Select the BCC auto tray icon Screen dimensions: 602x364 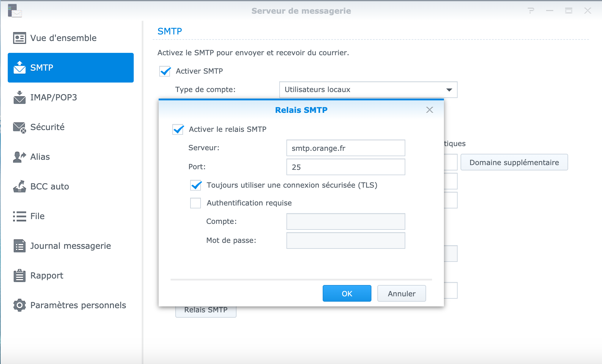[x=20, y=186]
